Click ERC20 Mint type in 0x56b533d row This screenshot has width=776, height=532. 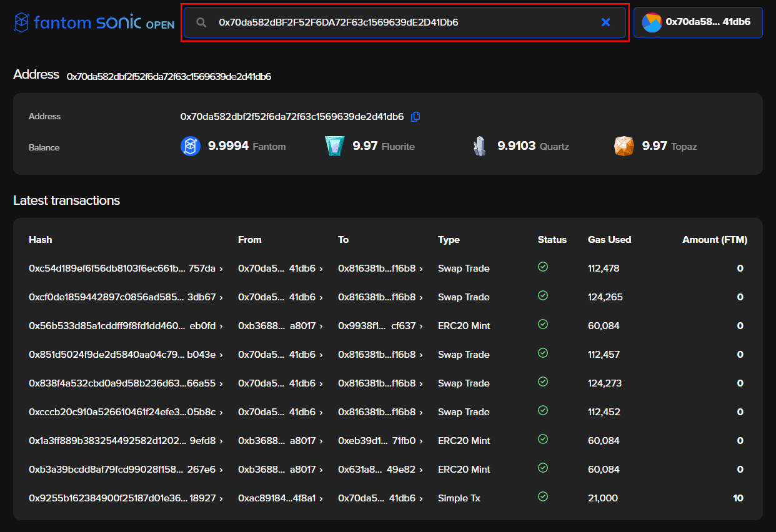pos(464,326)
